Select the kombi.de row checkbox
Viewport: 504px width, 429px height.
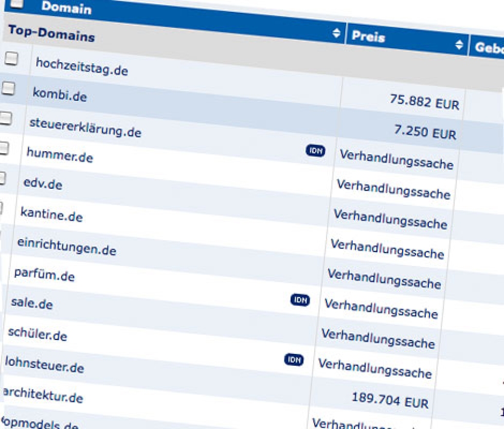click(8, 88)
